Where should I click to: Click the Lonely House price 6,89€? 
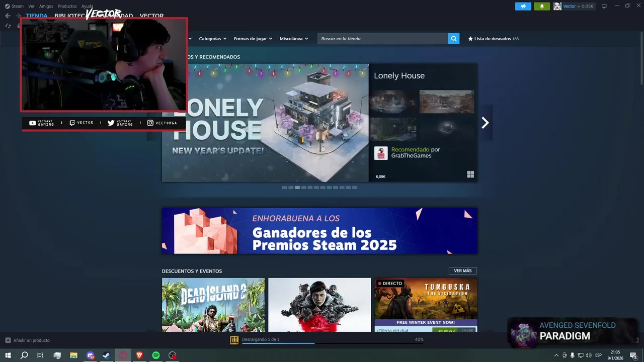point(380,177)
